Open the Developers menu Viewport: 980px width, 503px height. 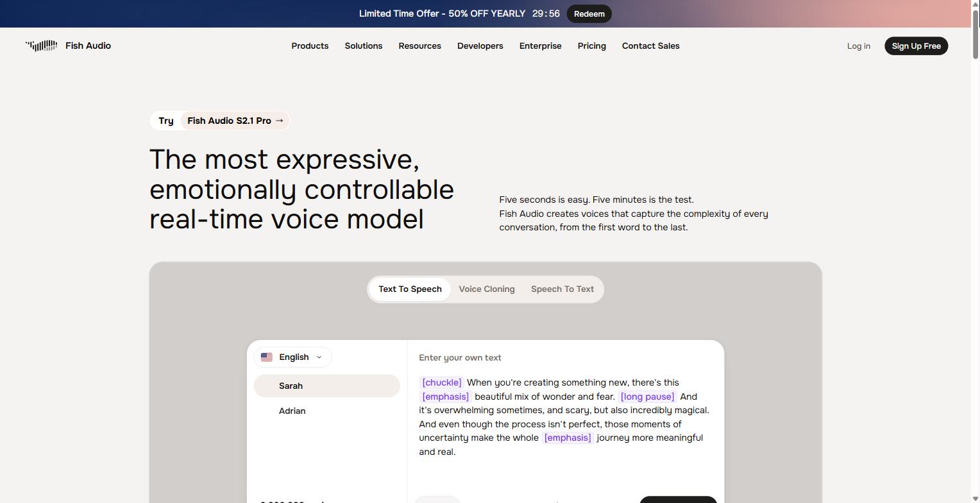click(x=480, y=46)
